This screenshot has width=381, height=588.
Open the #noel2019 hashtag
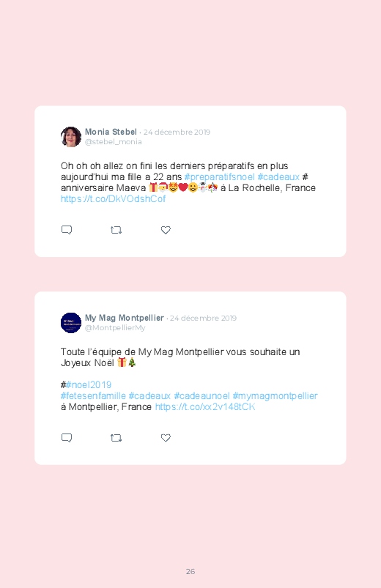(x=89, y=384)
